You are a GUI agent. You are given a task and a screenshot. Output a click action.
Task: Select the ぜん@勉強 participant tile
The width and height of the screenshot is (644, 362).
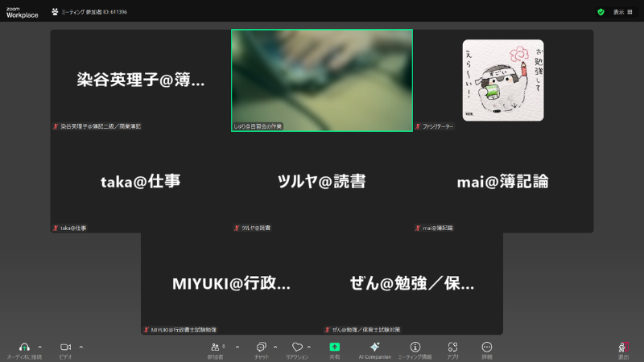[x=412, y=284]
